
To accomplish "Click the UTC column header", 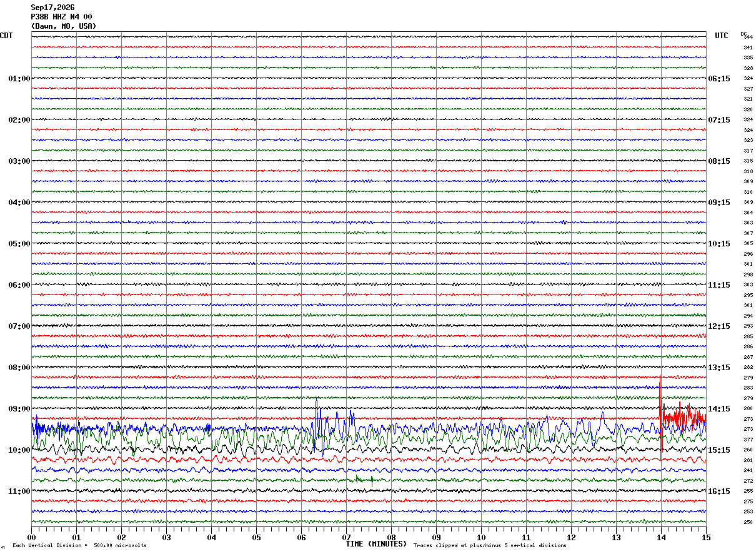I will pyautogui.click(x=722, y=36).
